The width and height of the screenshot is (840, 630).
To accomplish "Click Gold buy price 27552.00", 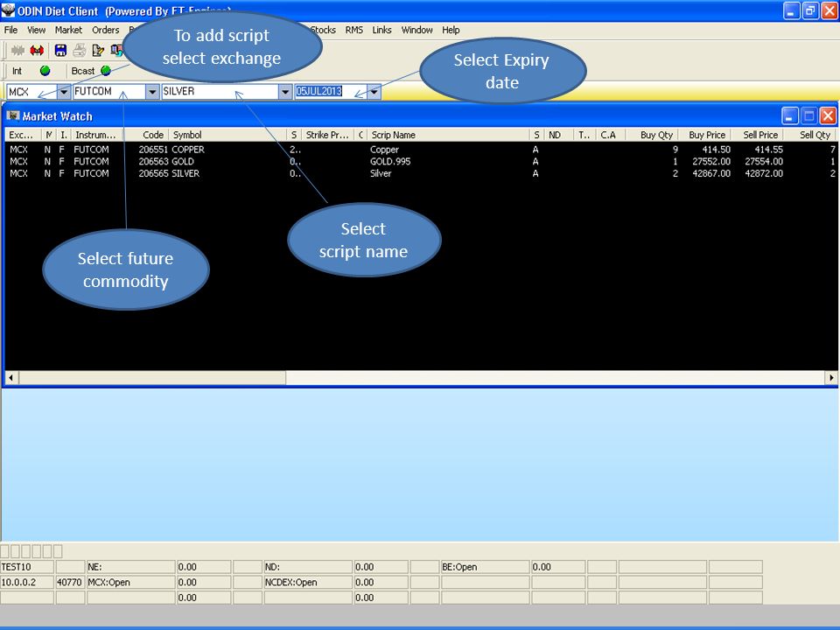I will click(x=710, y=161).
